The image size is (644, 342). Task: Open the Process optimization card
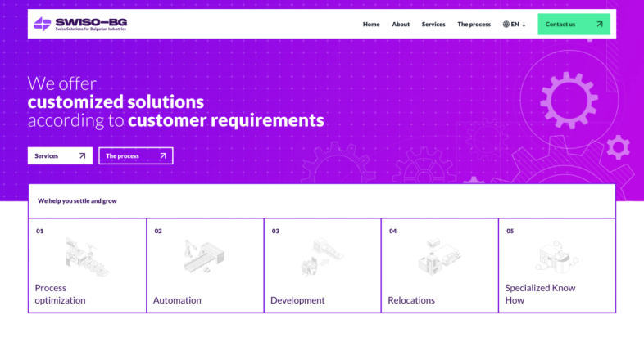point(87,266)
